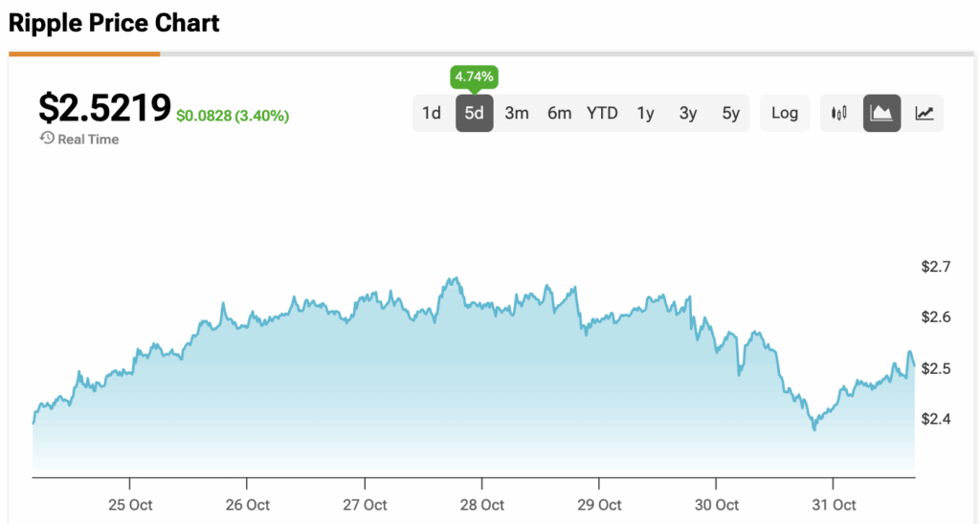Click the 25 Oct date marker
The image size is (980, 524).
(x=129, y=505)
